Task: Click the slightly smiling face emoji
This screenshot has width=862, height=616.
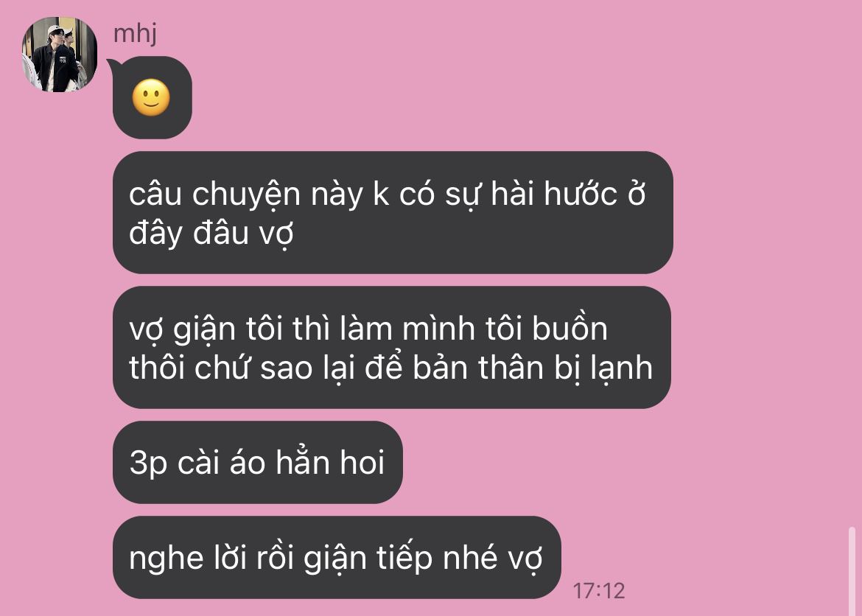Action: pyautogui.click(x=151, y=98)
